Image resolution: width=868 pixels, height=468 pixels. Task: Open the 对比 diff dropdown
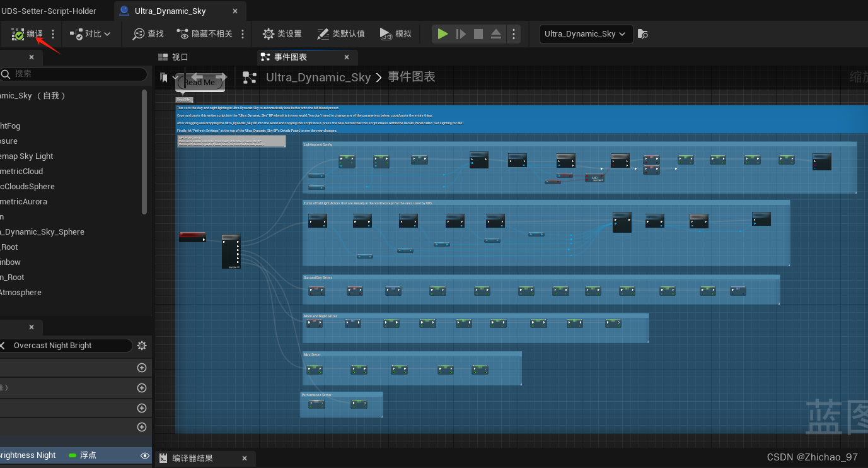point(90,34)
